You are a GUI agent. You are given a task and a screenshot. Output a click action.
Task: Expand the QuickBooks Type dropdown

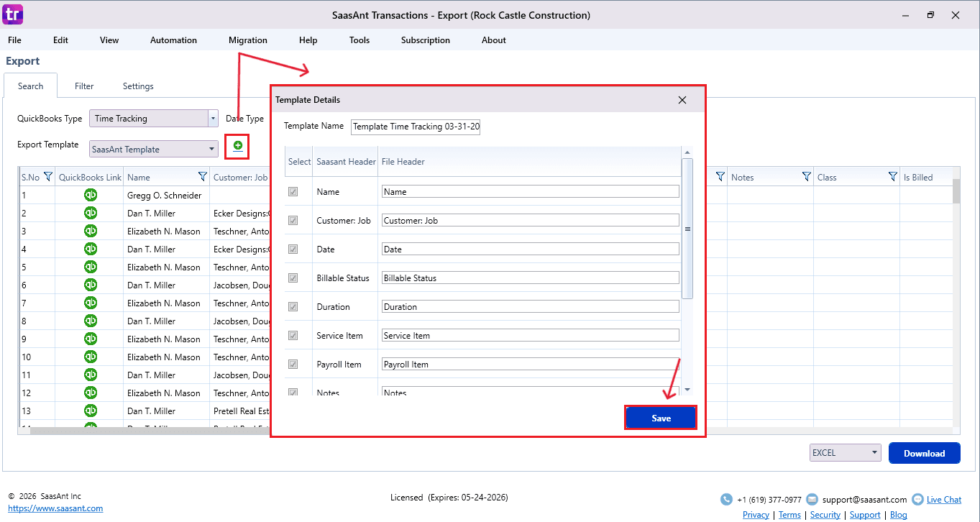pos(213,119)
